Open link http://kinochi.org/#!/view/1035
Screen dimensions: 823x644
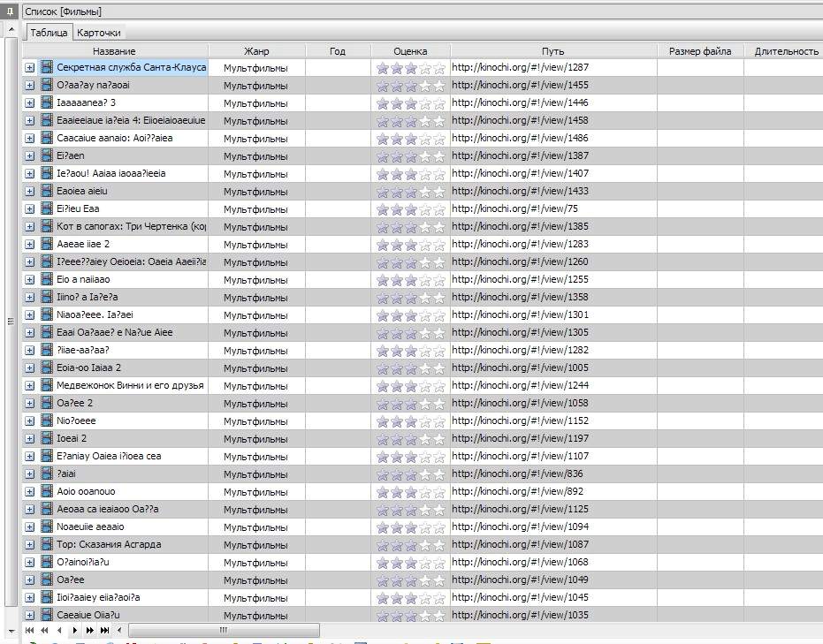(x=520, y=615)
